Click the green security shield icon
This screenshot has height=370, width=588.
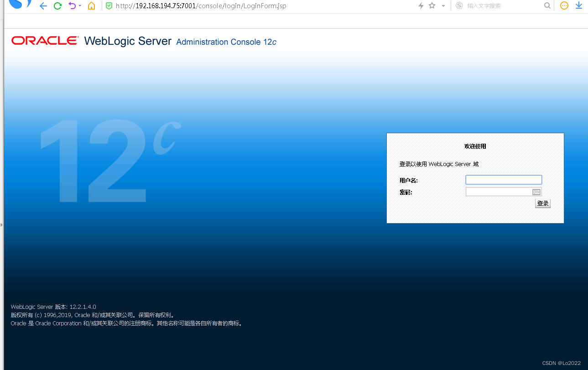pyautogui.click(x=109, y=6)
